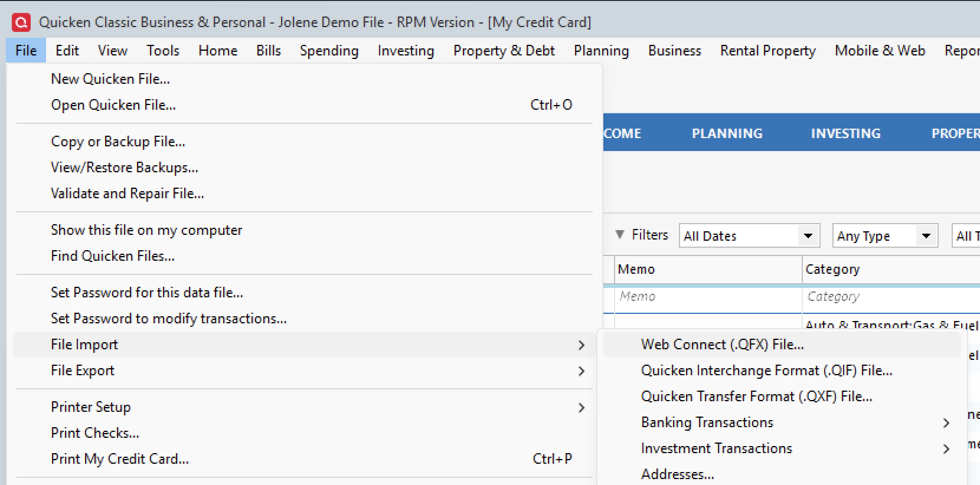
Task: Expand the File Import submenu arrow
Action: tap(582, 345)
